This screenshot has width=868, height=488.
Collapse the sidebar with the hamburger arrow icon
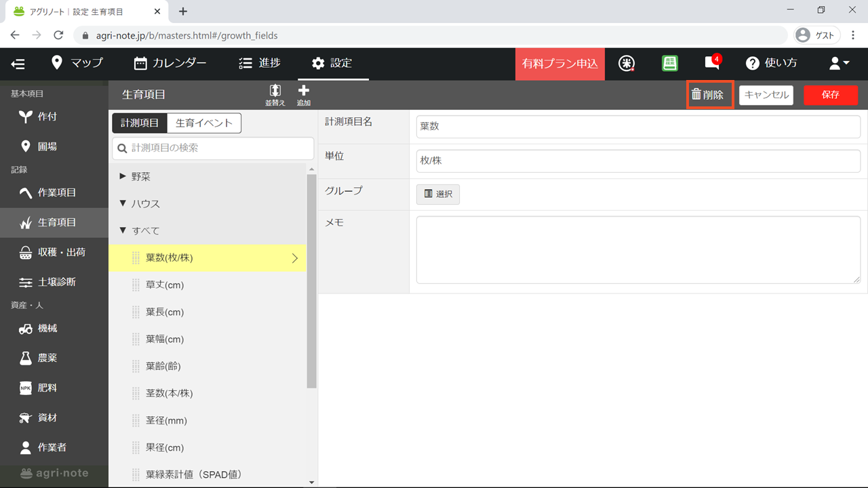[x=18, y=64]
